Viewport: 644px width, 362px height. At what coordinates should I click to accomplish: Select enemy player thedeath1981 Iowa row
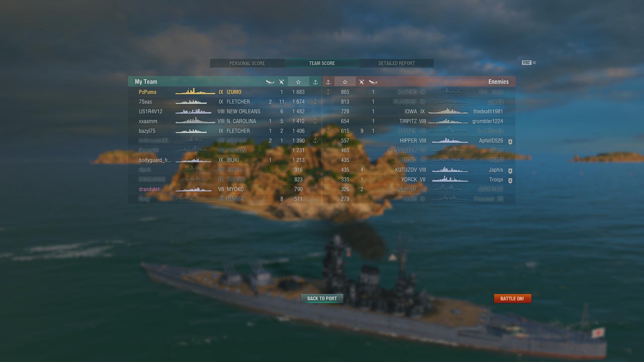pyautogui.click(x=419, y=111)
